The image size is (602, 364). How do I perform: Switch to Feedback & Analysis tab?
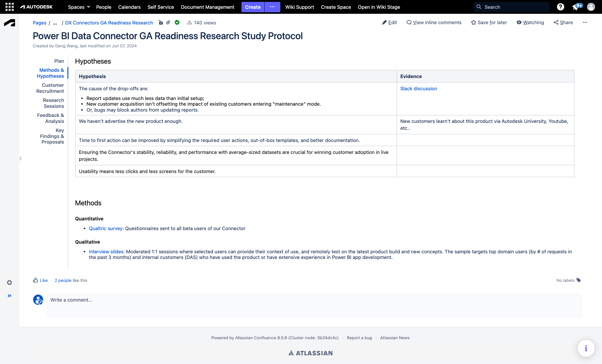point(50,118)
